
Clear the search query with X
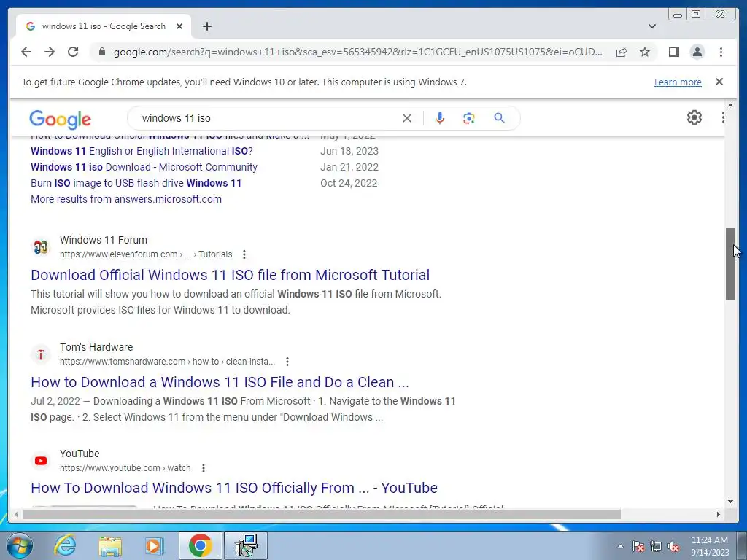tap(407, 118)
